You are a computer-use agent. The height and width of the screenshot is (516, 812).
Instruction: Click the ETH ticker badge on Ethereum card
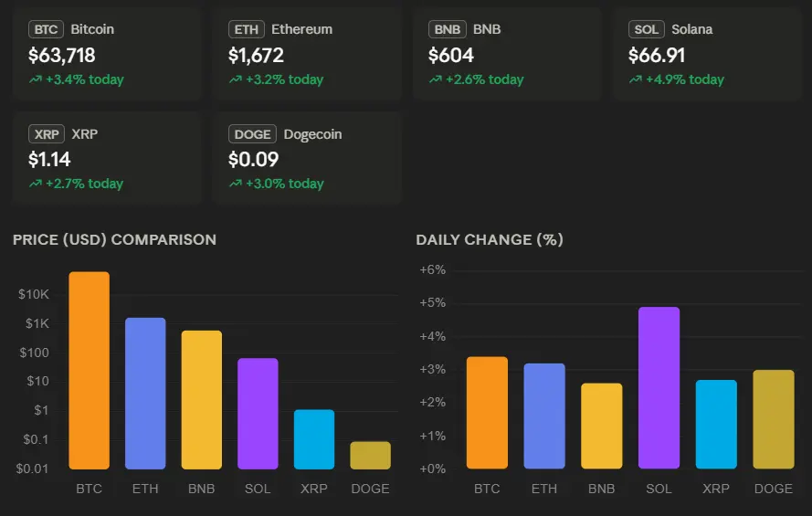point(246,29)
